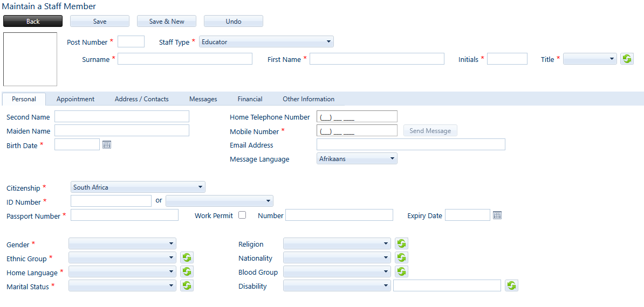The image size is (644, 307).
Task: Click the staff photo placeholder box
Action: coord(30,59)
